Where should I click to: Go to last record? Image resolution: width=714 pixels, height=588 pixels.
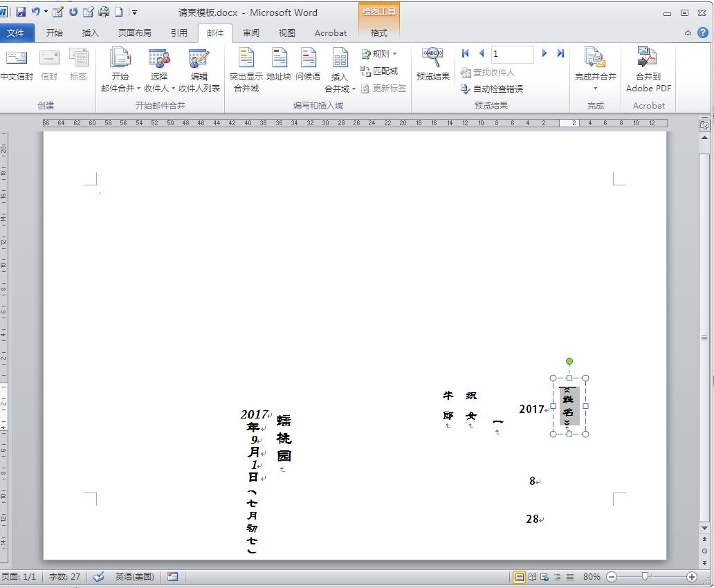tap(560, 53)
